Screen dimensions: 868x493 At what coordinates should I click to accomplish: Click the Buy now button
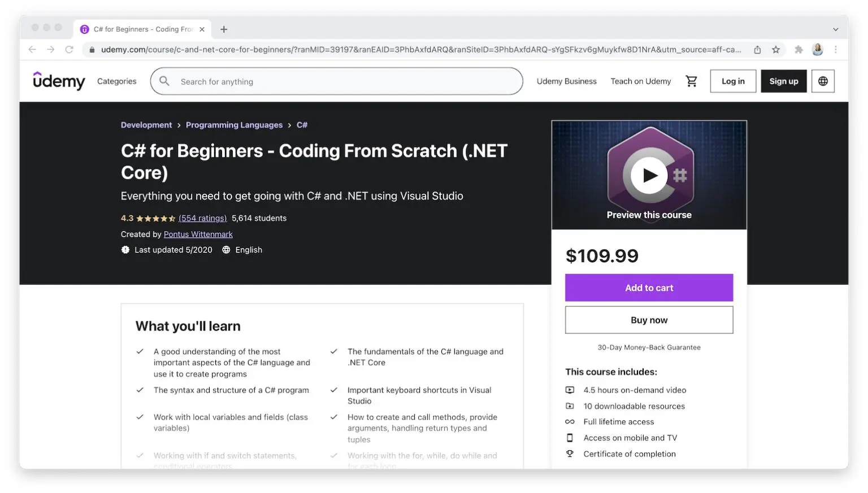pyautogui.click(x=648, y=320)
